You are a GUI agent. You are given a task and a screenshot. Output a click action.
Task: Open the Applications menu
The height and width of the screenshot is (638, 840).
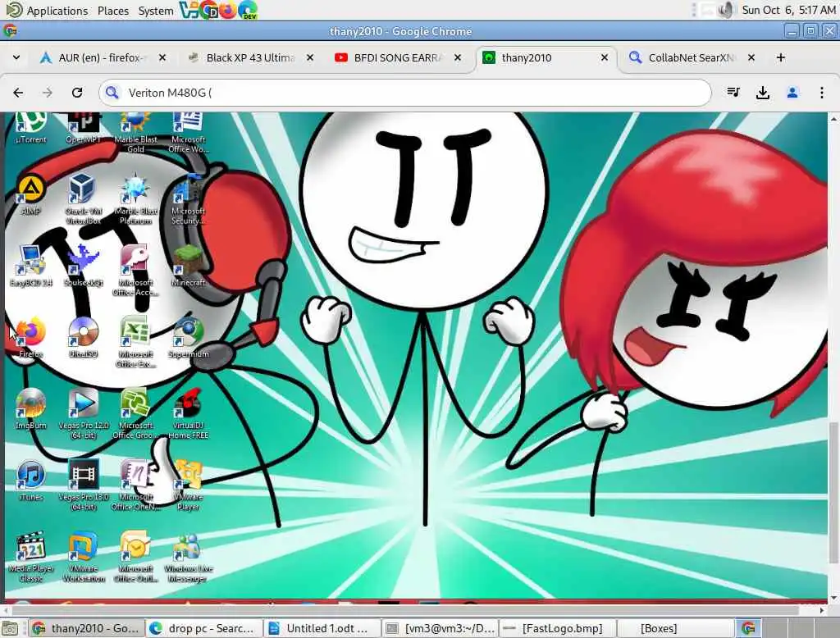57,11
